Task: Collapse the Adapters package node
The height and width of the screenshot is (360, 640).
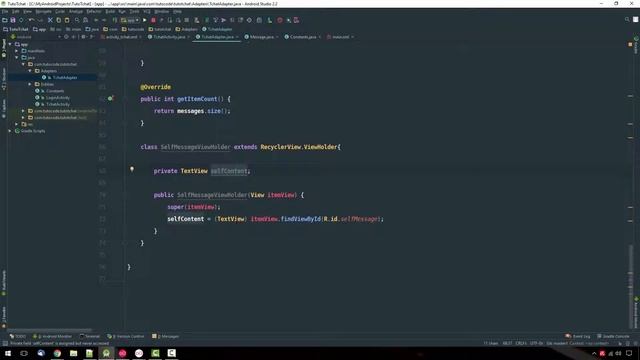Action: [30, 71]
